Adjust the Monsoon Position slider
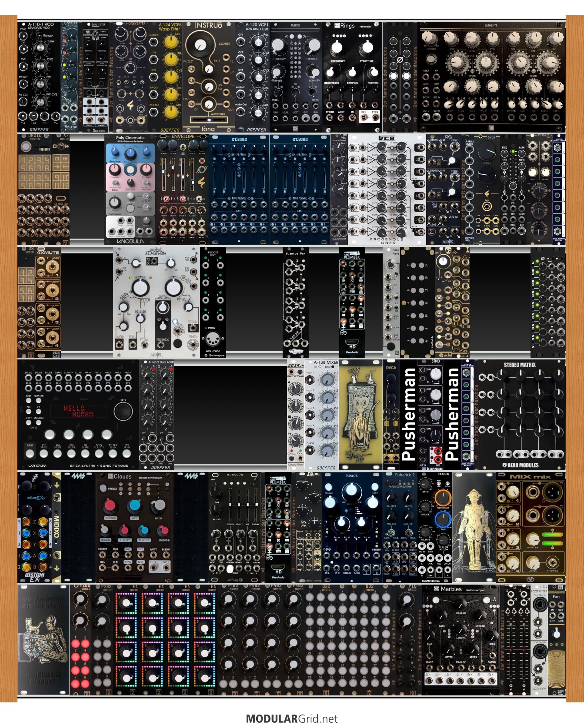Viewport: 584px width, 728px height. point(230,504)
